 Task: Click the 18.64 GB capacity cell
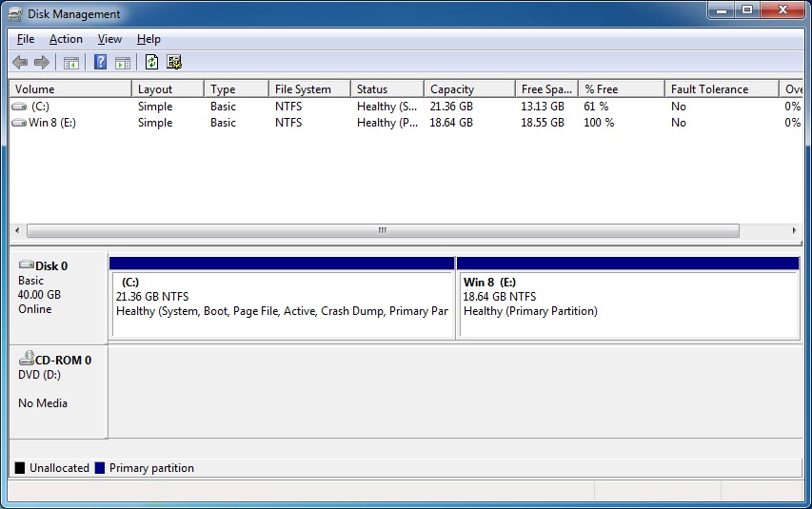(451, 123)
